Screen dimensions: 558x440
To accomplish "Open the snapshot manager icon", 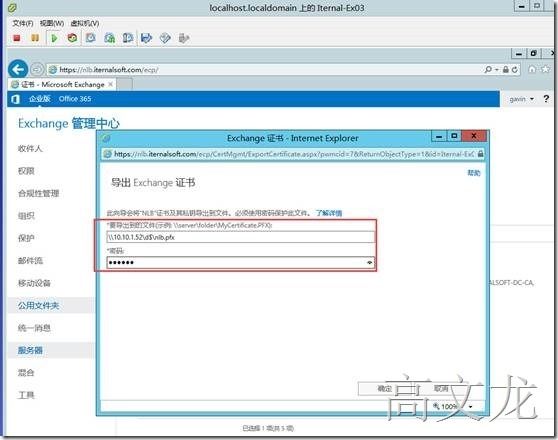I will [x=128, y=38].
